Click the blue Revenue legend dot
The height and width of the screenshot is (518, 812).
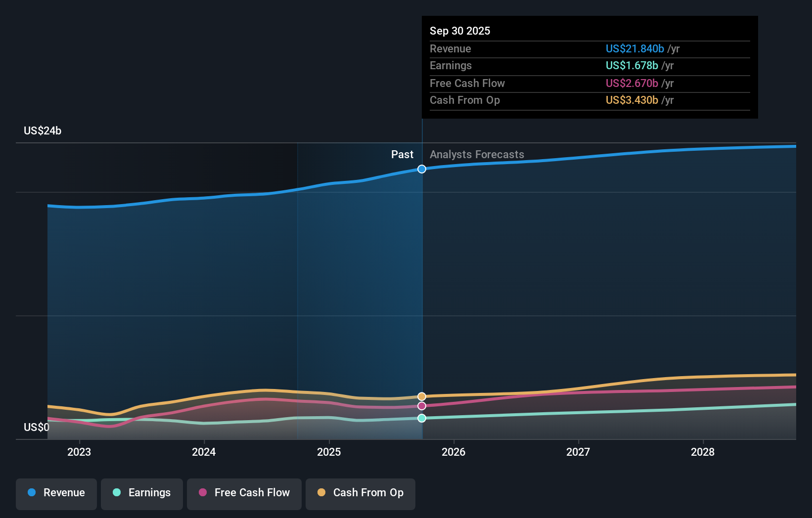click(31, 493)
